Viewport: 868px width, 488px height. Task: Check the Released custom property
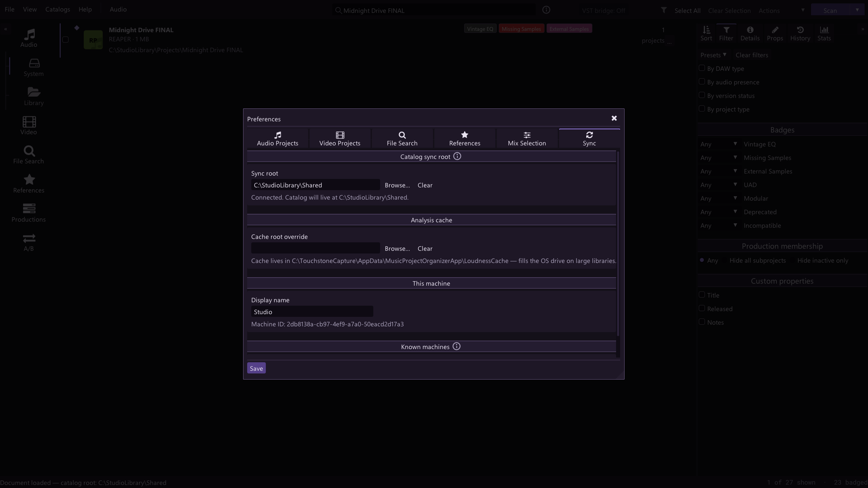point(702,308)
